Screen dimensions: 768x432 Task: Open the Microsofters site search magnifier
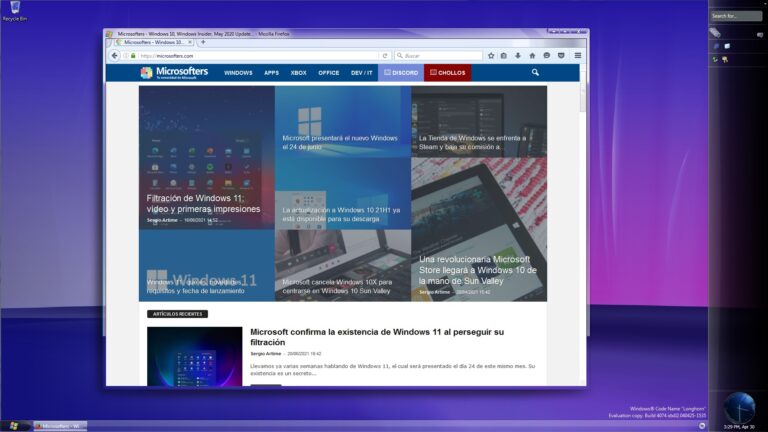[x=535, y=72]
